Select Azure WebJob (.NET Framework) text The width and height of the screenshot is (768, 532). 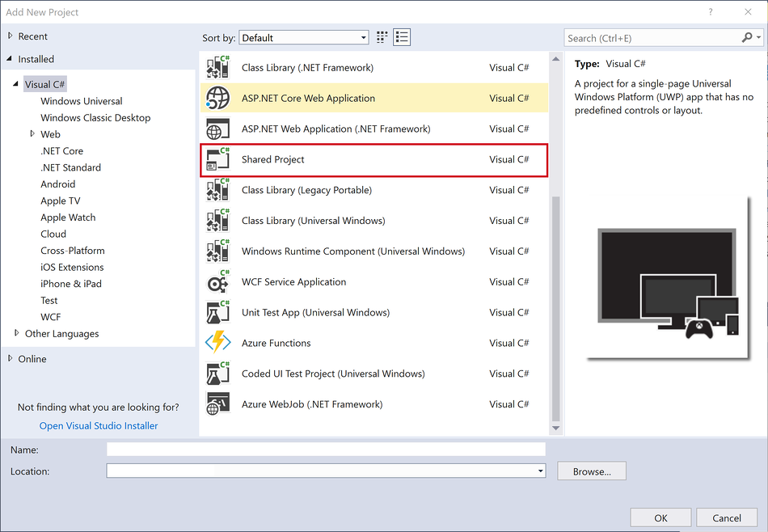pos(312,404)
